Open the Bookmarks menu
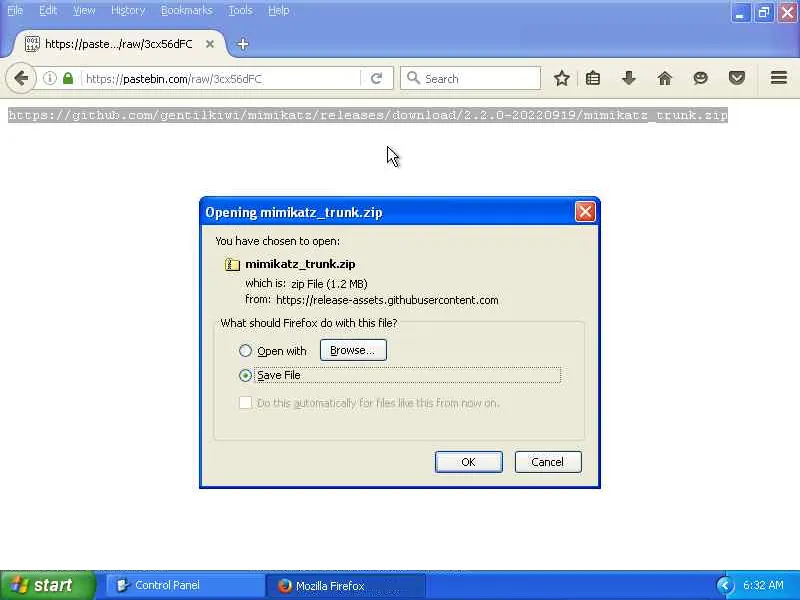The image size is (800, 600). 187,10
